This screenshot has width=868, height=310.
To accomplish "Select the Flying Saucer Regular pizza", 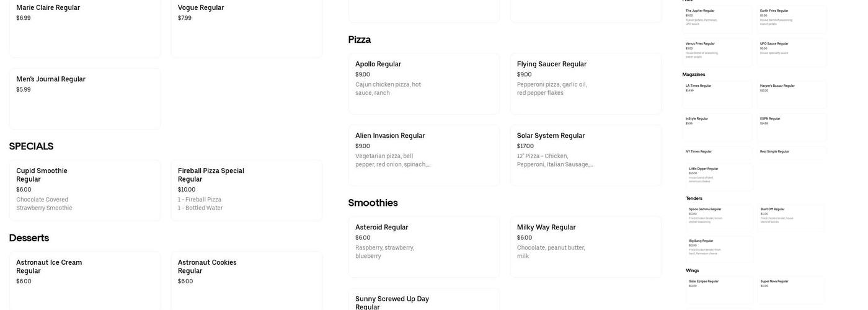I will click(585, 83).
